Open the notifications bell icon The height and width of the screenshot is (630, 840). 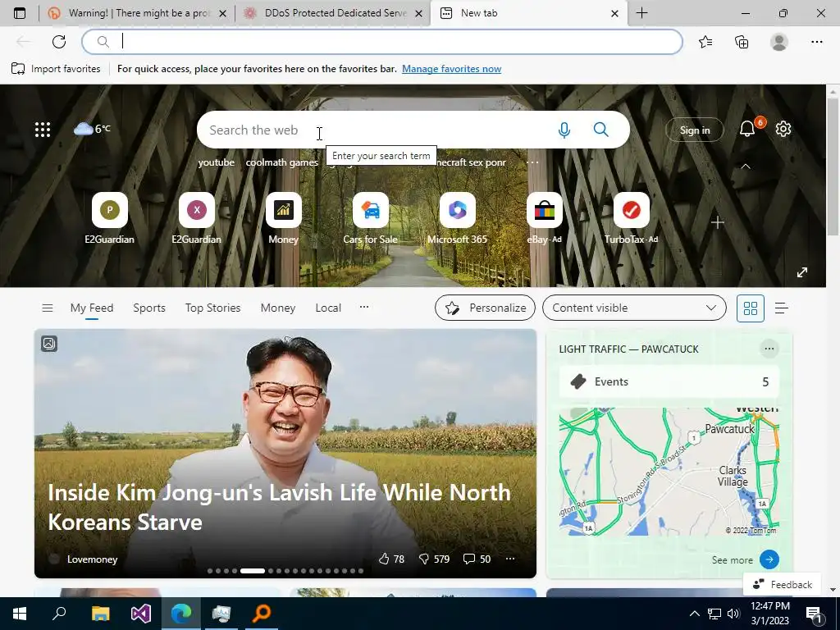click(747, 129)
